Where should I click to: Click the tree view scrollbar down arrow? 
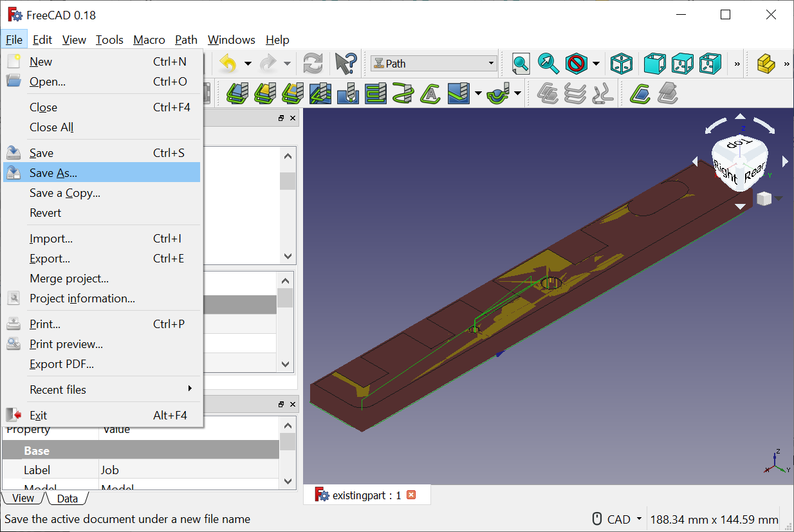(x=288, y=256)
